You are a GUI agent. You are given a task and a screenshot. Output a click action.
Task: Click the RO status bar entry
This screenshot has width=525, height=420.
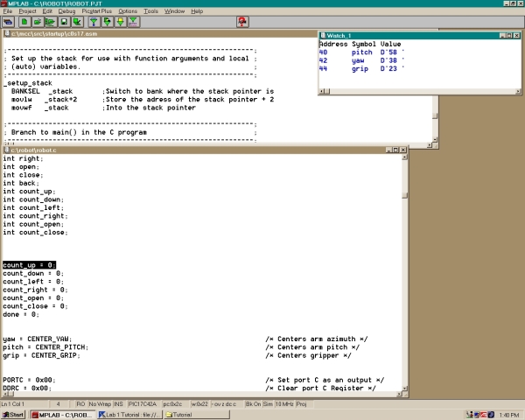(x=80, y=404)
